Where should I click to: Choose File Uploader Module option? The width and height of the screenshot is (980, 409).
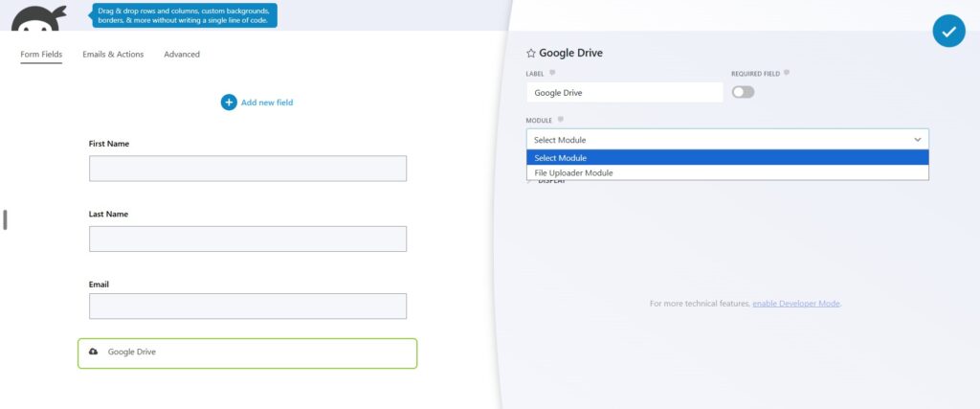(727, 172)
